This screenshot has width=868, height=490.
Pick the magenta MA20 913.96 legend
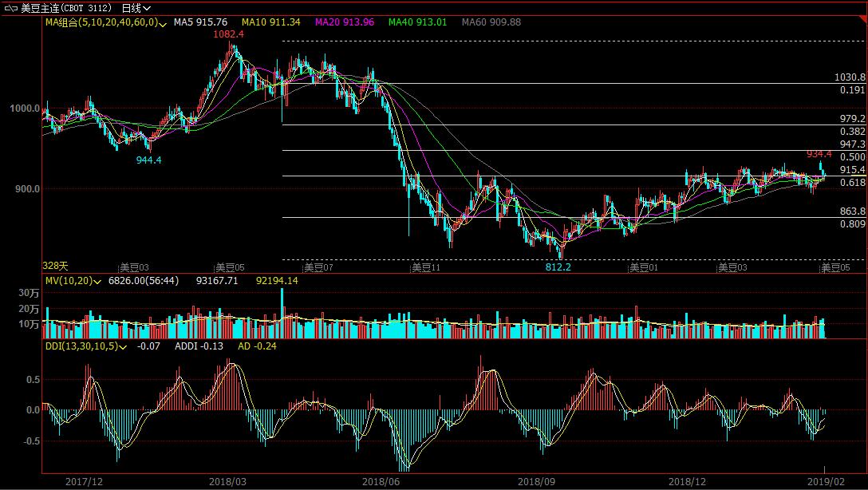point(345,22)
